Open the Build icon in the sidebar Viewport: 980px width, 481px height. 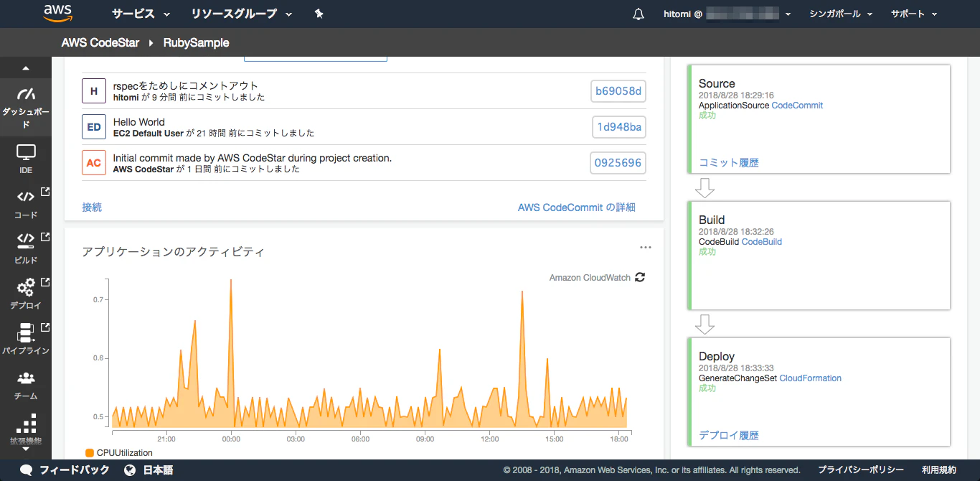pos(26,240)
